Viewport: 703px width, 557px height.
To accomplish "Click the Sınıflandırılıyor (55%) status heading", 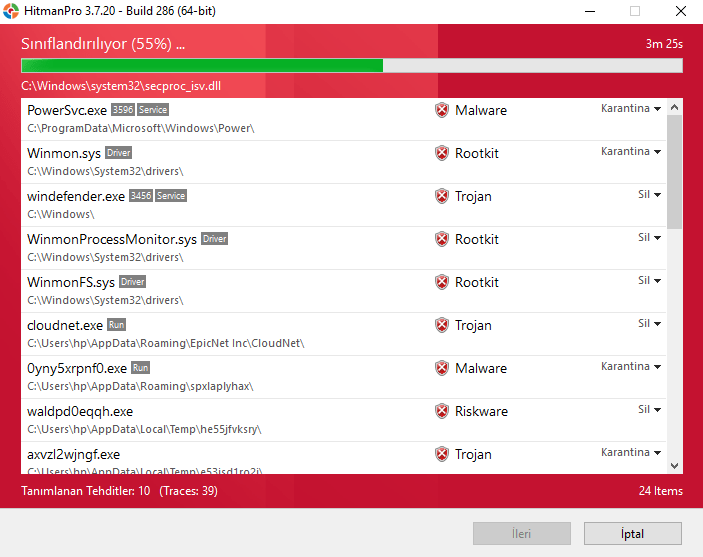I will tap(103, 44).
